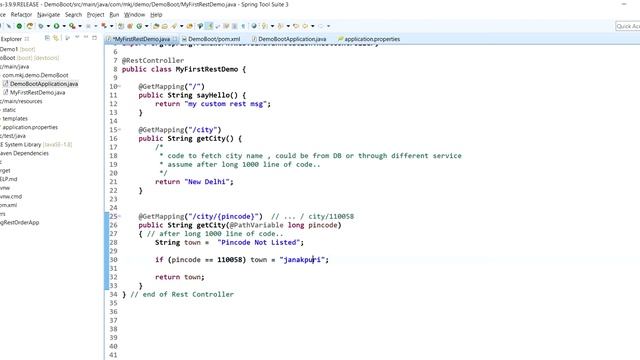Click the Run Last Tool coverage icon
Image resolution: width=640 pixels, height=360 pixels.
[72, 26]
